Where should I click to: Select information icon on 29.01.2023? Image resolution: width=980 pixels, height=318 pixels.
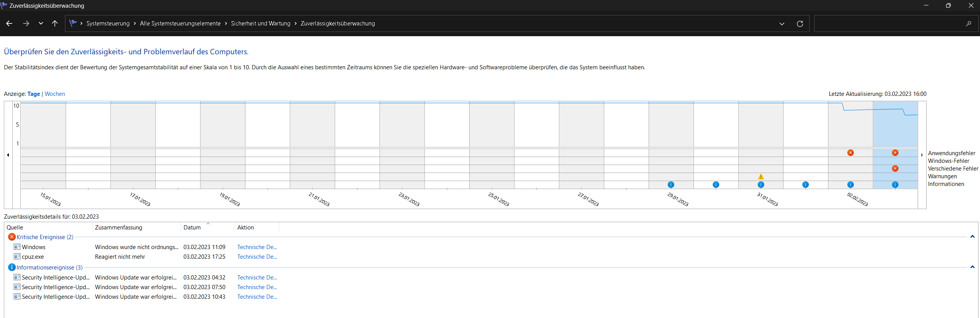point(671,185)
